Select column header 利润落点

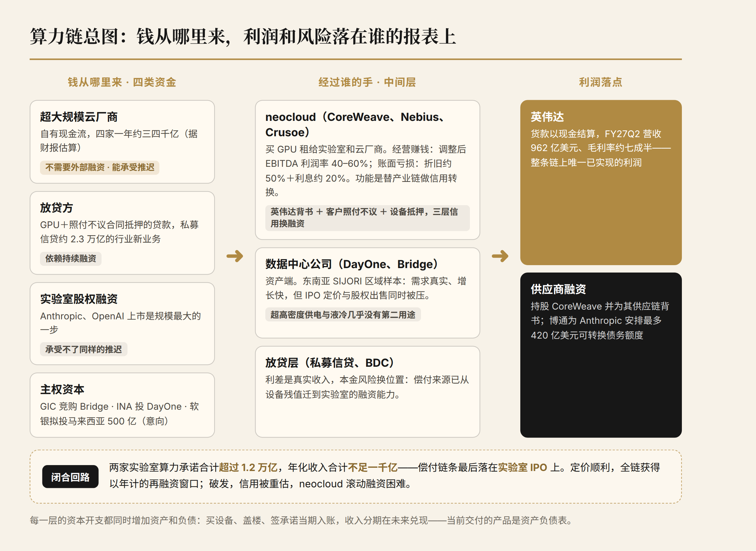(600, 82)
